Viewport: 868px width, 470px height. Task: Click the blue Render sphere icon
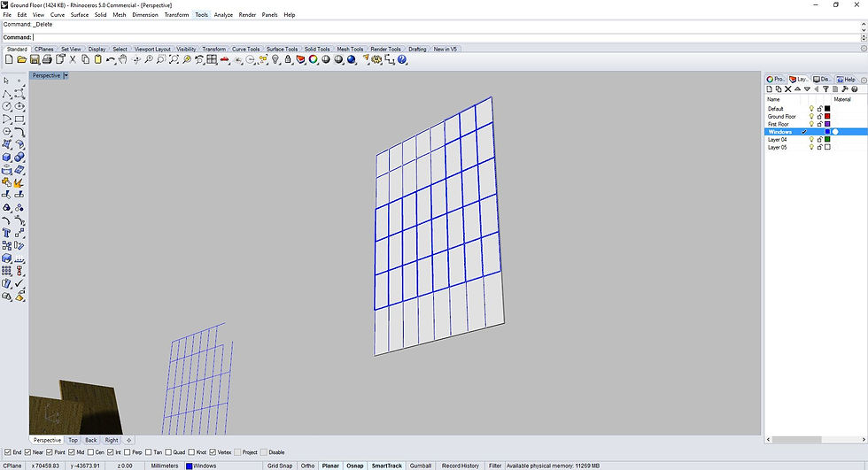click(x=351, y=59)
